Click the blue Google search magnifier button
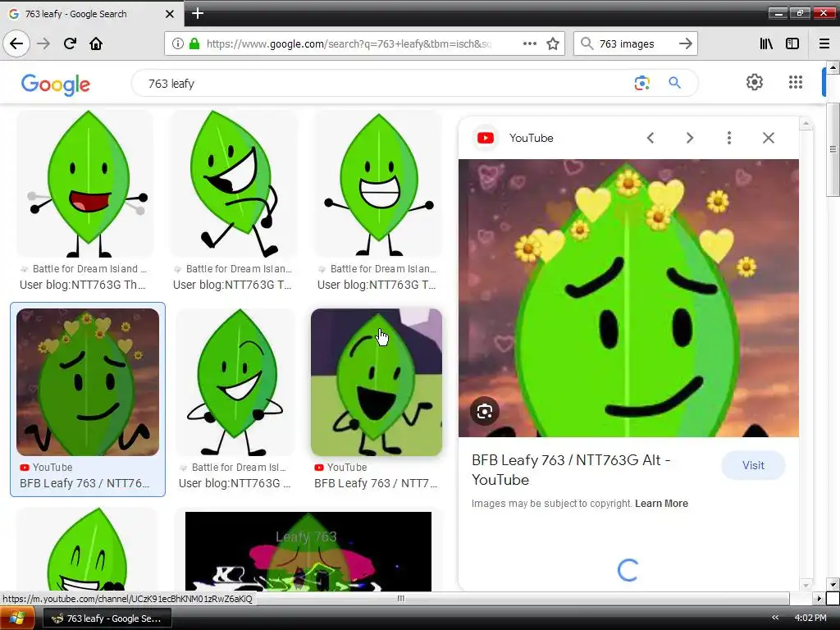Image resolution: width=840 pixels, height=630 pixels. point(674,83)
